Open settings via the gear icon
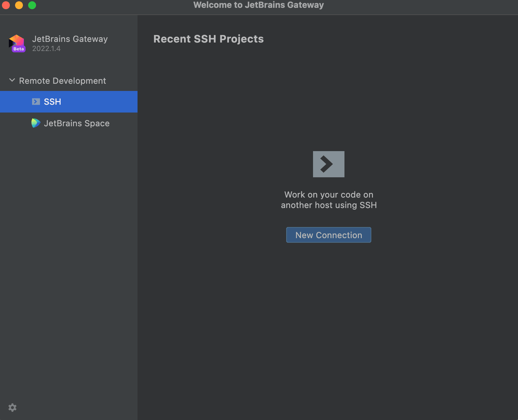Viewport: 518px width, 420px height. click(x=12, y=408)
